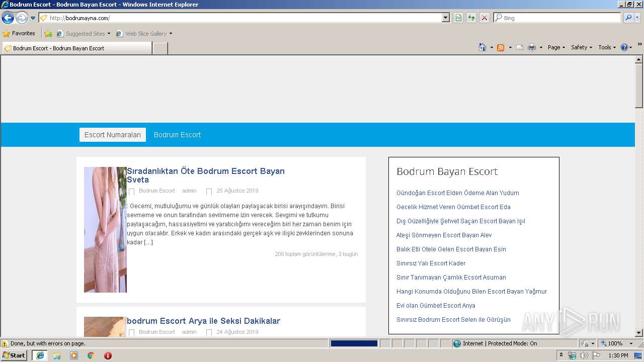Select the Bodrum Escort browser tab

tap(76, 48)
